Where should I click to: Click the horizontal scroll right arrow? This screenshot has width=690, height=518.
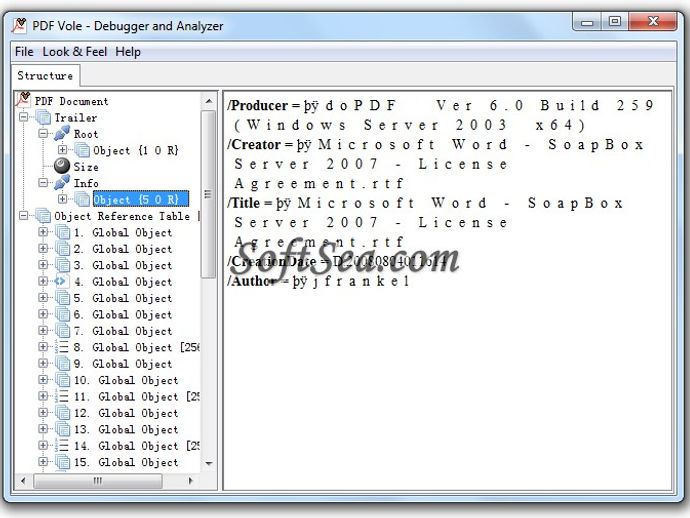(191, 481)
